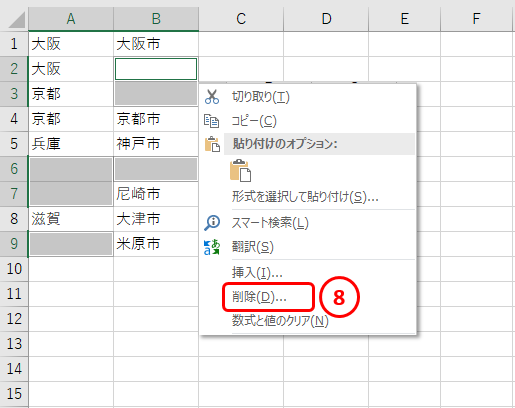Viewport: 515px width, 408px height.
Task: Click the Smart Lookup magnifier icon
Action: [x=212, y=223]
